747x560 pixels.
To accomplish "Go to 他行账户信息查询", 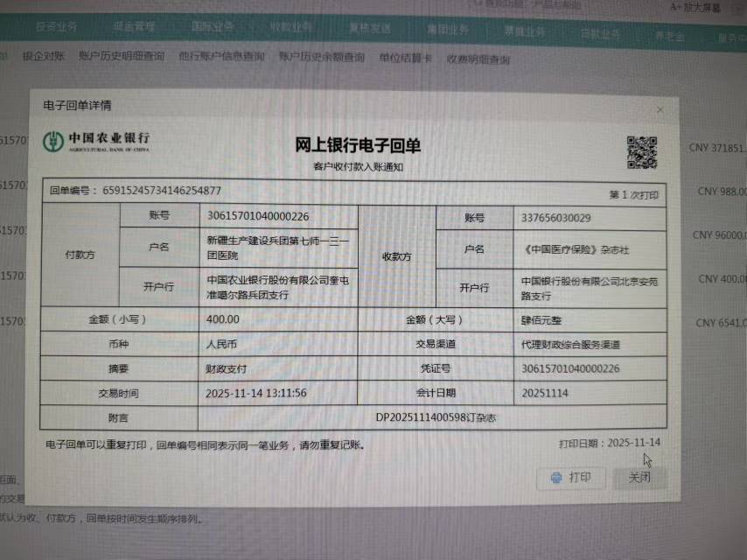I will (x=220, y=58).
